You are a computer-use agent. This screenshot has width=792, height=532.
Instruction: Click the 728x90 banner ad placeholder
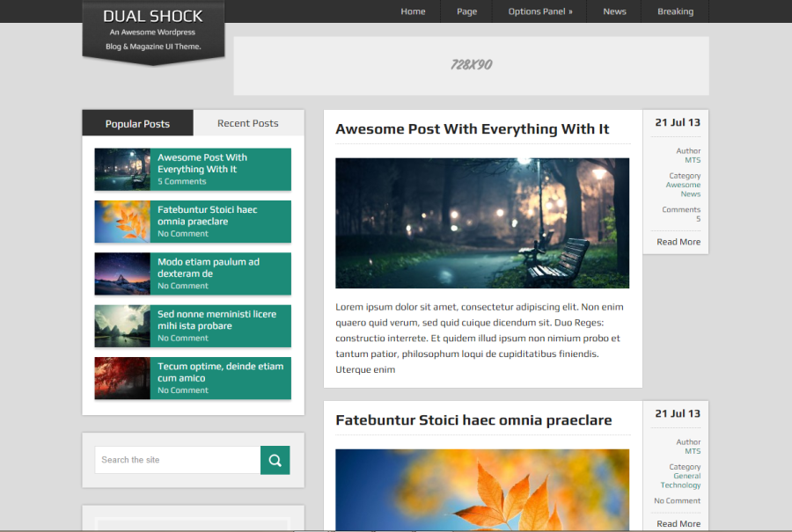tap(471, 65)
